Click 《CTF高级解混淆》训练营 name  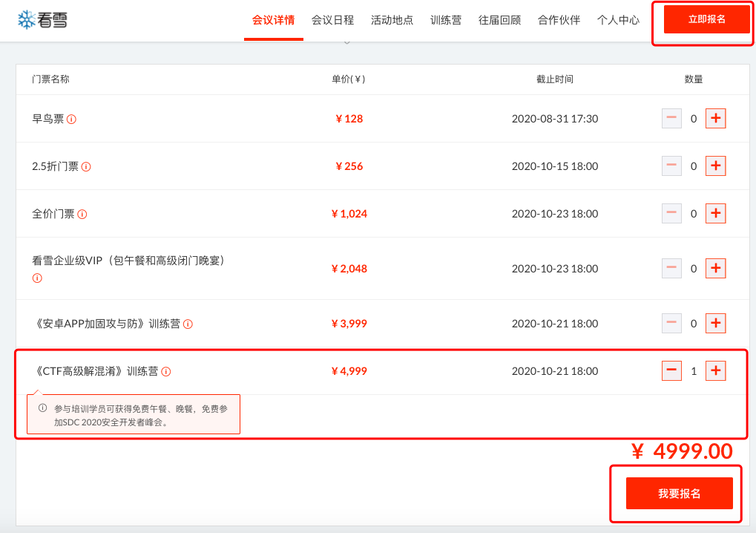point(96,371)
